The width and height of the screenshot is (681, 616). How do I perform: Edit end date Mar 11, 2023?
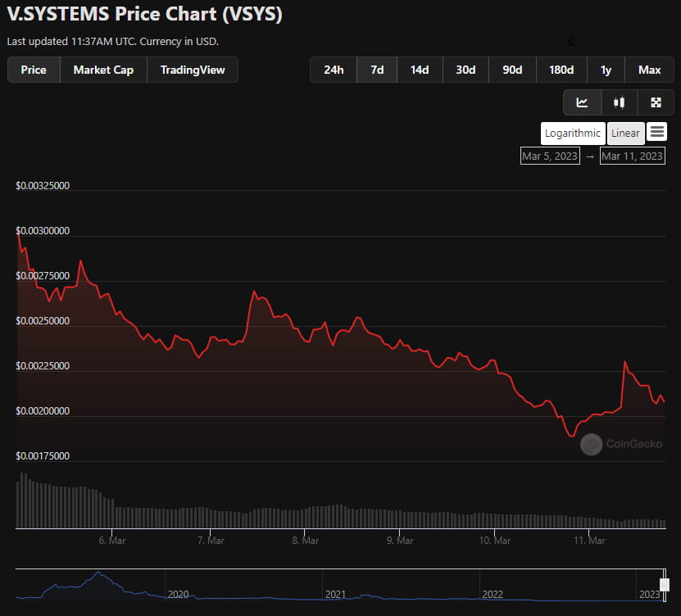pos(632,156)
